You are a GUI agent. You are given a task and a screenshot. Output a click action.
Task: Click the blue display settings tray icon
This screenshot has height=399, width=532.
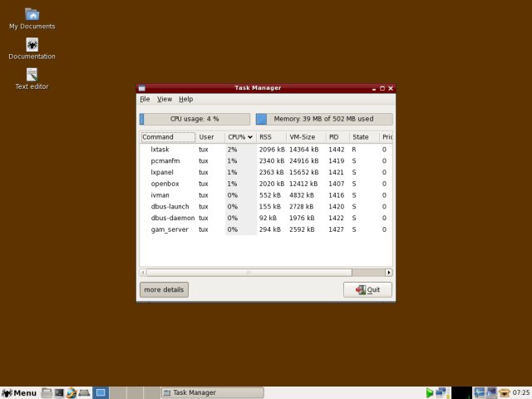(x=479, y=393)
